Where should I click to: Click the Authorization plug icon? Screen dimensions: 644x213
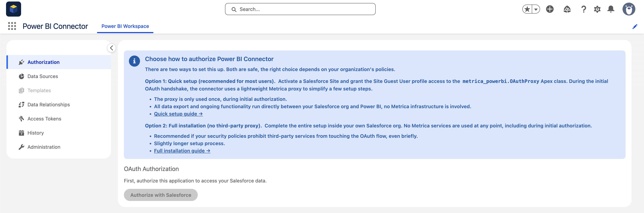[x=21, y=62]
